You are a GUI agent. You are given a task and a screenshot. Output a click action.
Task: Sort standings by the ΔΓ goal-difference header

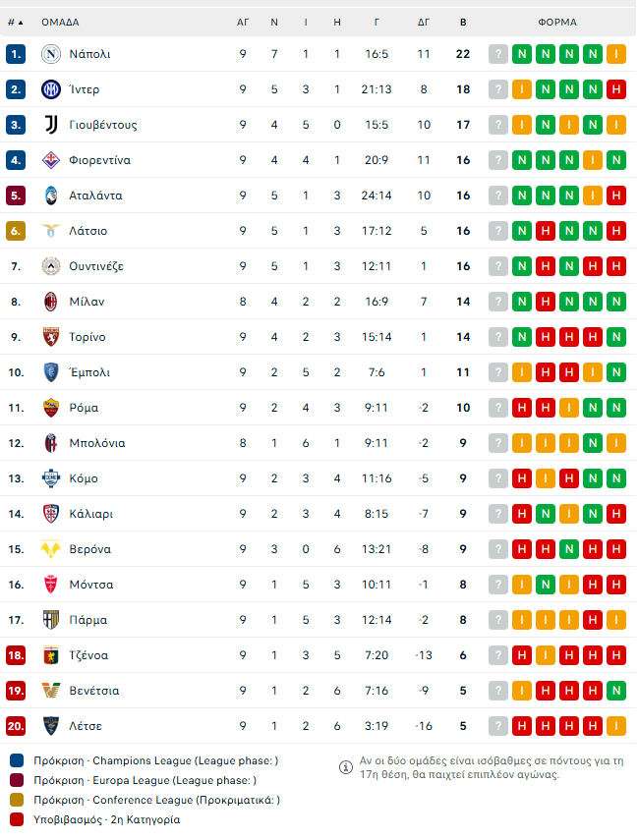coord(424,22)
